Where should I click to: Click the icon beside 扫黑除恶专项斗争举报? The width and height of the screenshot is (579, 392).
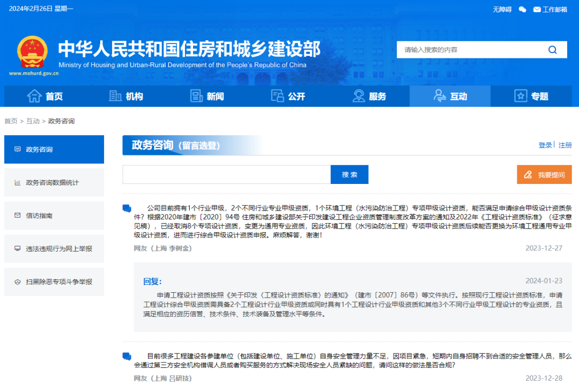pyautogui.click(x=17, y=282)
